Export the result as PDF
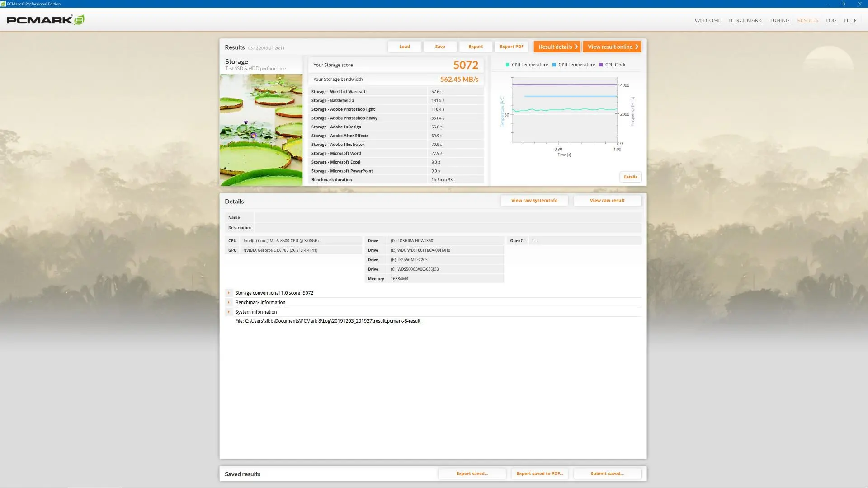This screenshot has width=868, height=488. tap(511, 47)
